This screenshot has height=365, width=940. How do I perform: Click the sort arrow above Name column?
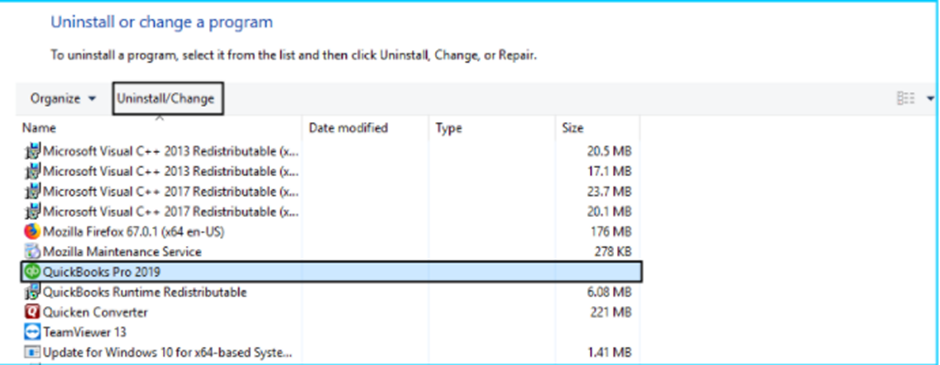tap(159, 118)
